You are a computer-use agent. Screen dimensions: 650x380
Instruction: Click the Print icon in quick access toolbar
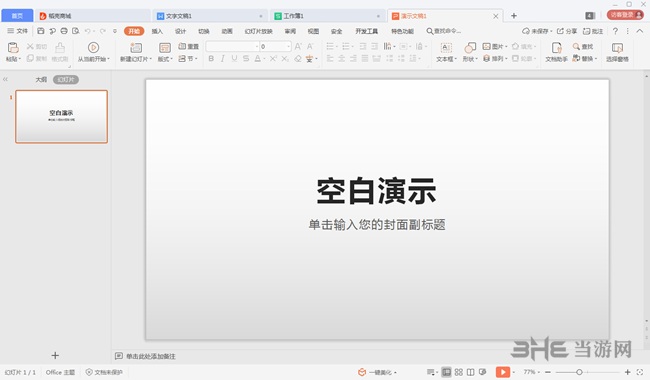(x=64, y=31)
